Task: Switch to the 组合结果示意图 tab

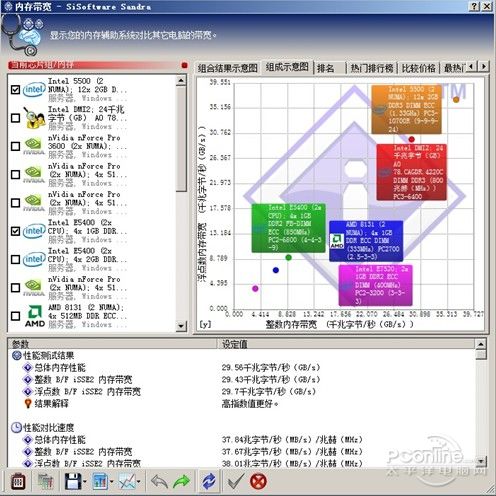Action: tap(228, 68)
